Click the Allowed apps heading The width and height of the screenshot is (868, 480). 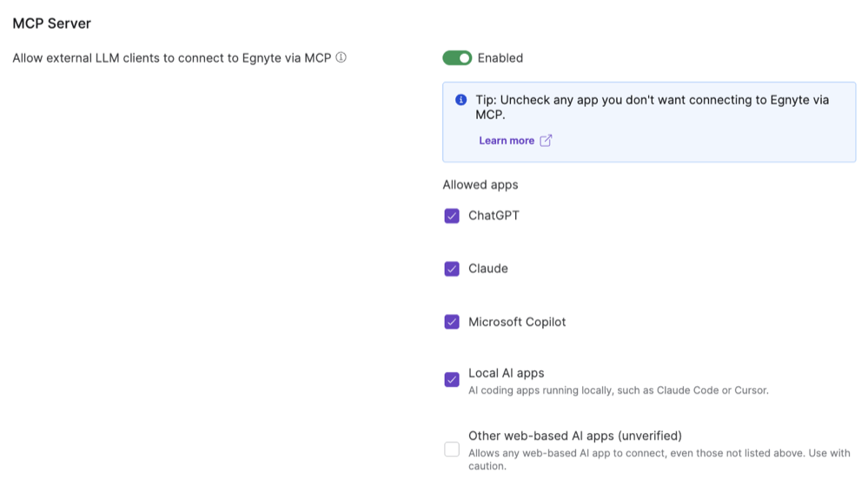(480, 185)
